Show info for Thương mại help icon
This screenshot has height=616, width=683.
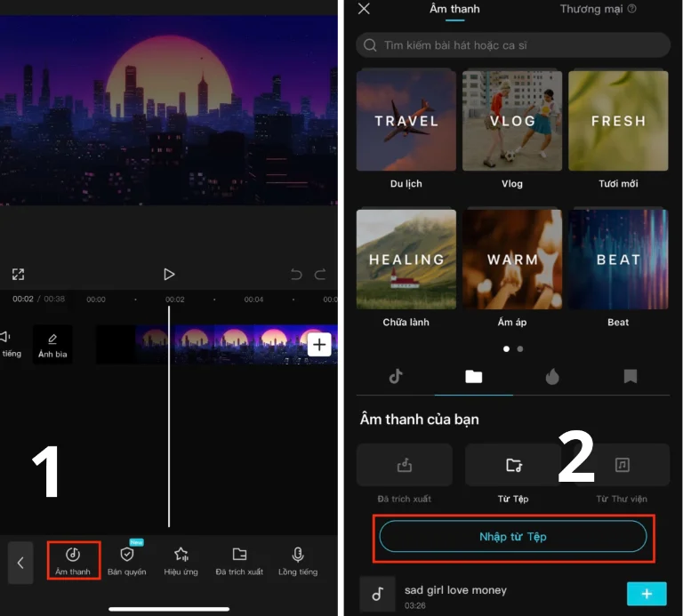click(631, 9)
